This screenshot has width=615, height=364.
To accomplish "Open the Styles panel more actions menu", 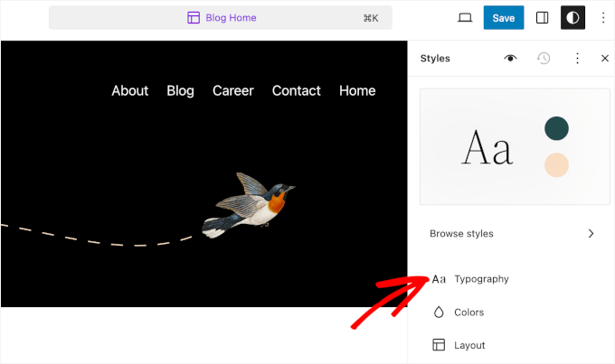I will (x=577, y=58).
